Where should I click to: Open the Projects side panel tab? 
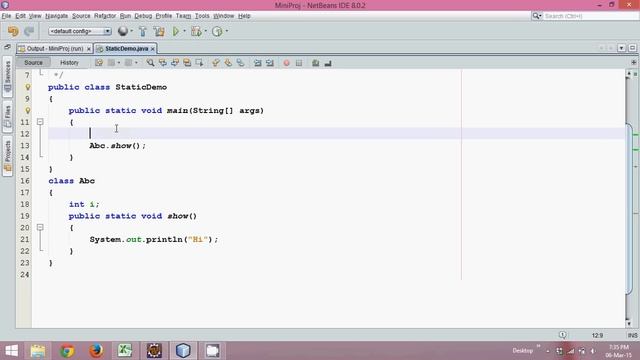coord(7,156)
